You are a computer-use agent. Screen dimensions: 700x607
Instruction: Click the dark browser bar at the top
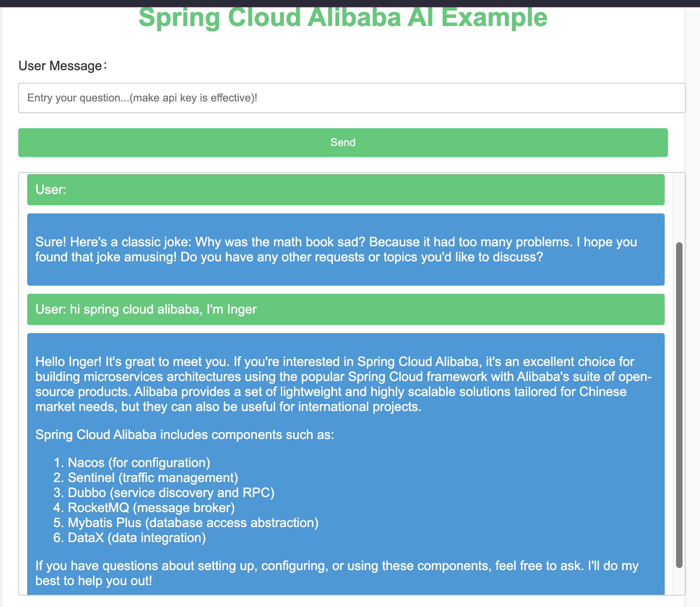point(350,3)
